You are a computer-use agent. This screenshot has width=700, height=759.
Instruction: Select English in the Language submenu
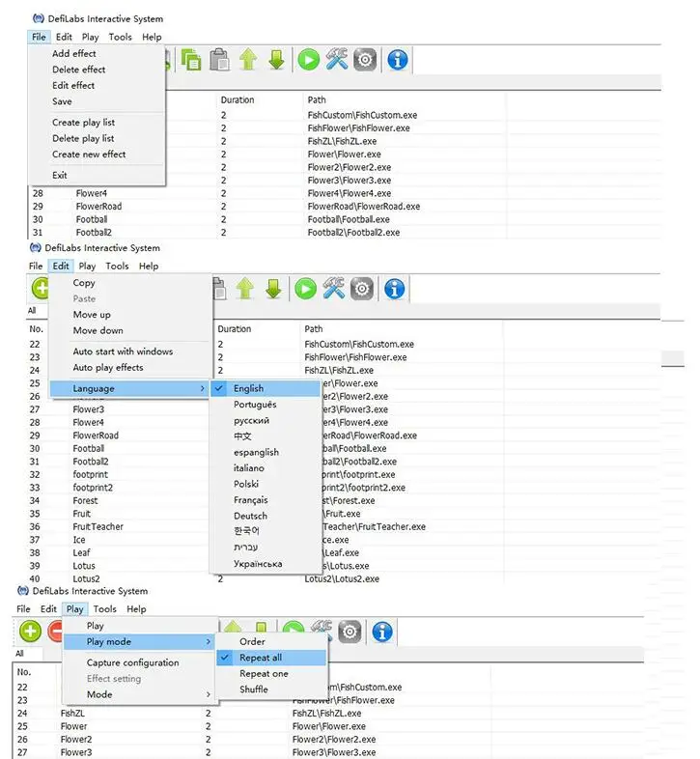coord(266,388)
